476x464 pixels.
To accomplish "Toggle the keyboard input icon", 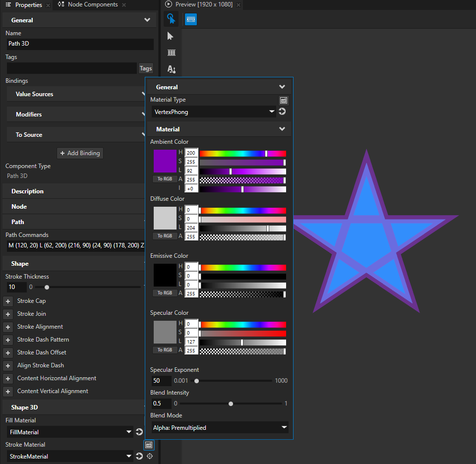I will coord(191,19).
